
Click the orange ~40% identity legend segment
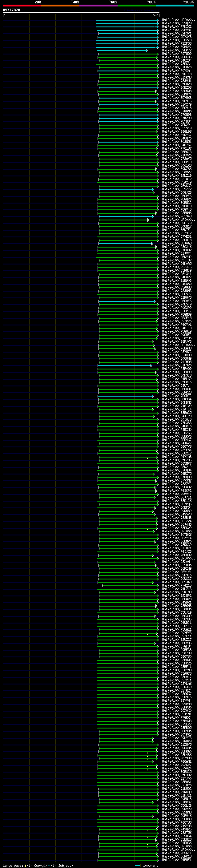pos(60,6)
